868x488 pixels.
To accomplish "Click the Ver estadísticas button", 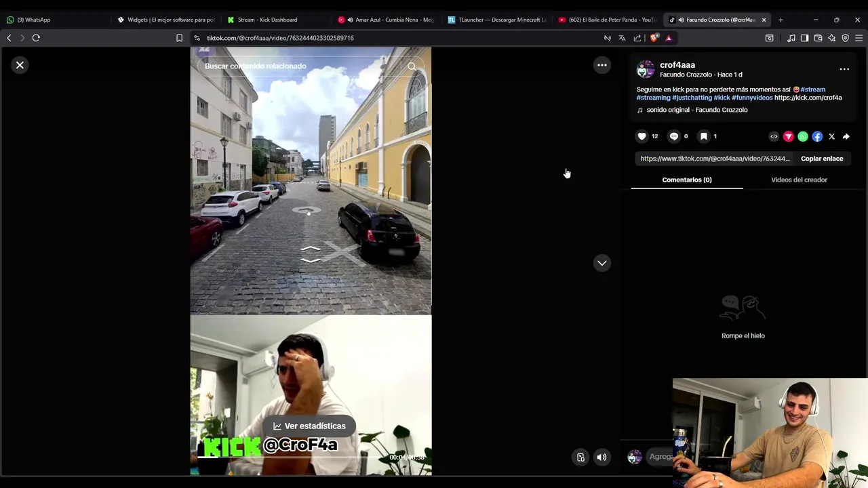I will [309, 426].
